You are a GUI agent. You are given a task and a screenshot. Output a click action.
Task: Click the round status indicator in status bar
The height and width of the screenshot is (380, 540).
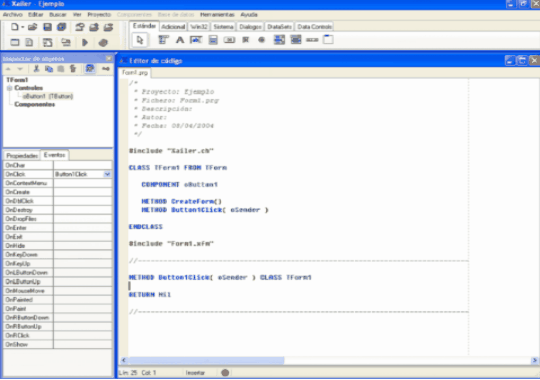[x=225, y=373]
